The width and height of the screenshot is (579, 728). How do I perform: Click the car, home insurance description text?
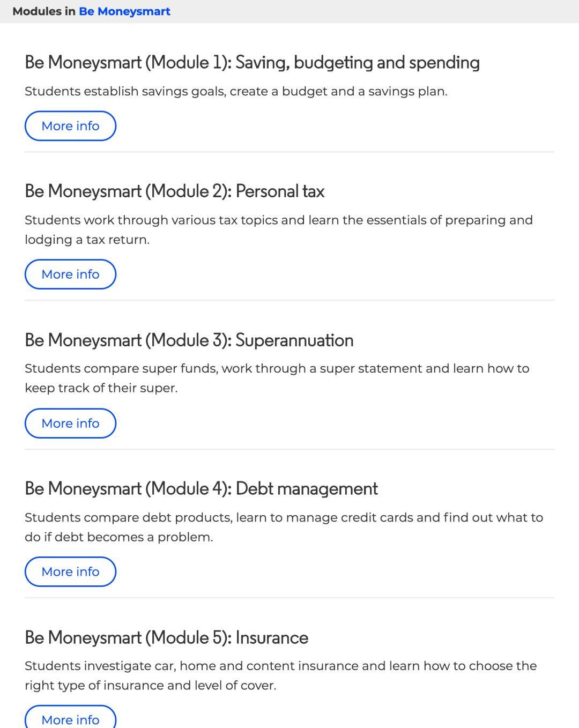pos(281,676)
